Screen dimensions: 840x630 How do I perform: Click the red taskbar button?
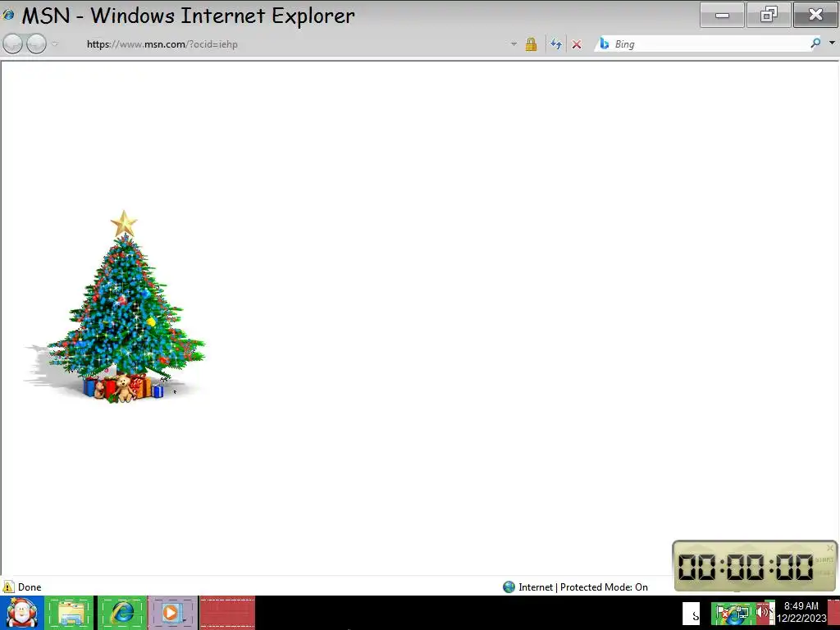[x=227, y=613]
